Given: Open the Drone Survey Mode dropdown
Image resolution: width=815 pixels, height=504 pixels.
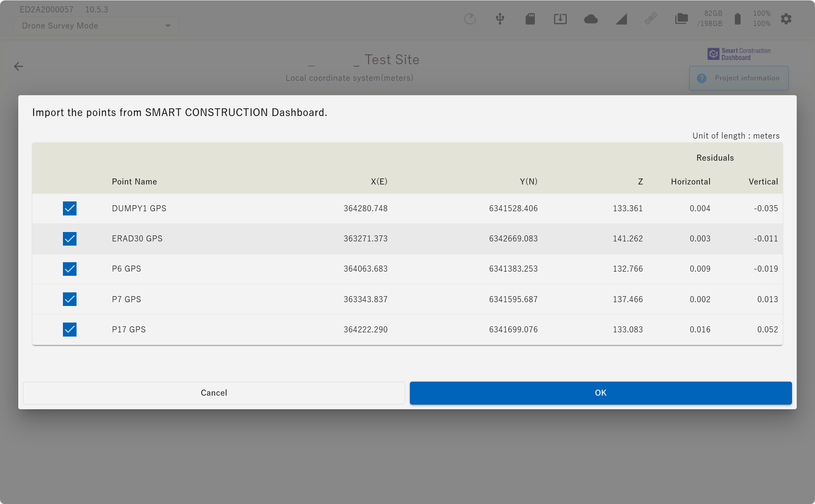Looking at the screenshot, I should pos(96,26).
